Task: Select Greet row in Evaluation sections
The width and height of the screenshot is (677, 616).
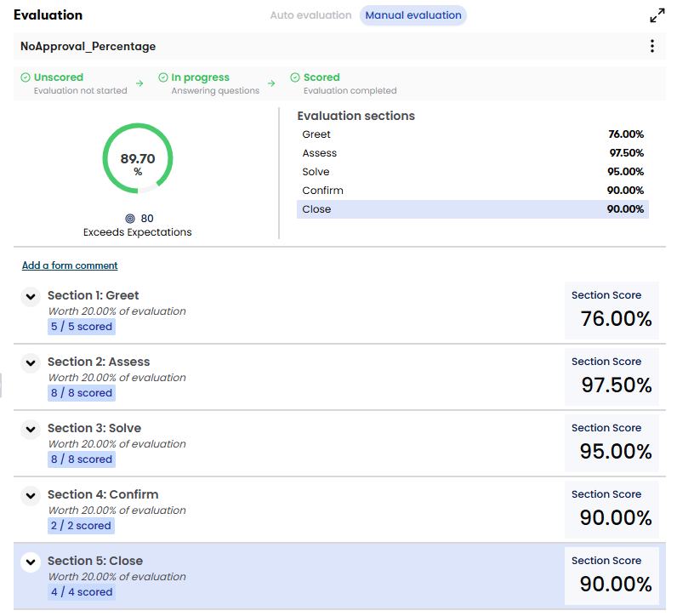Action: tap(472, 134)
